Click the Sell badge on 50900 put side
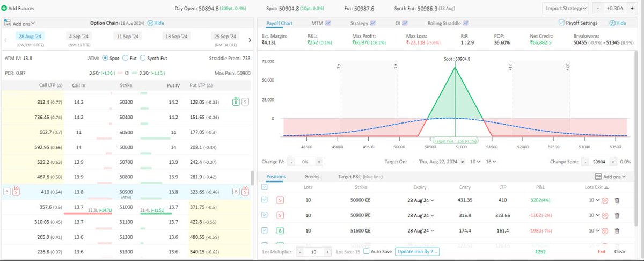The width and height of the screenshot is (644, 261). click(x=245, y=191)
